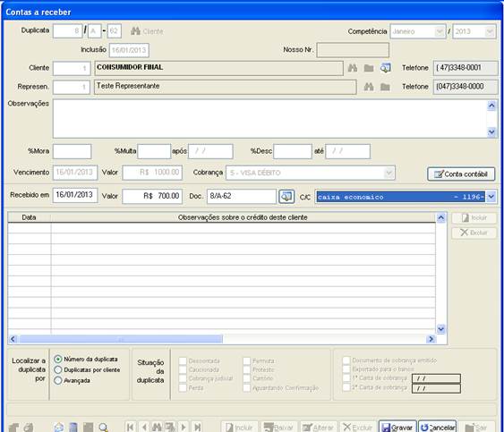Click the Sair exit button
504x432 pixels.
[476, 428]
